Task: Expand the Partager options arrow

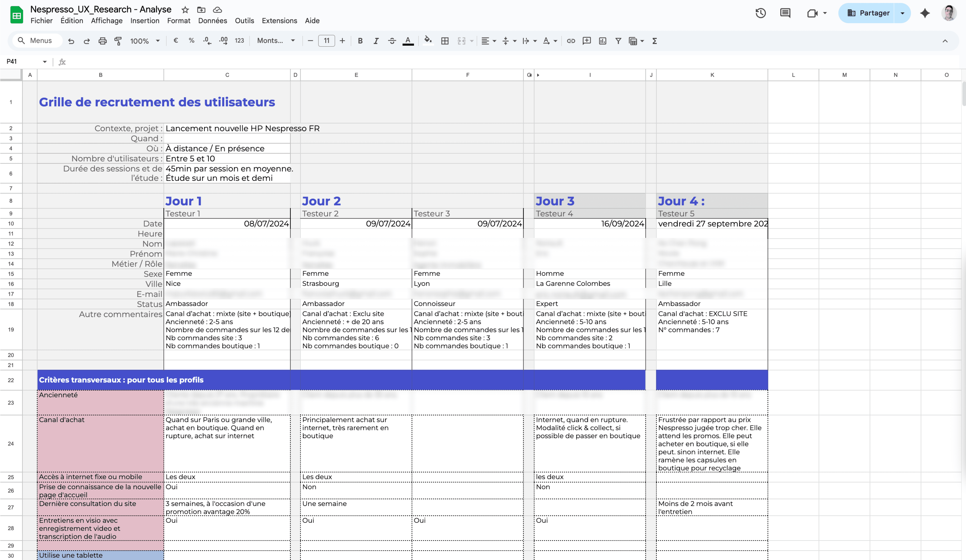Action: tap(902, 13)
